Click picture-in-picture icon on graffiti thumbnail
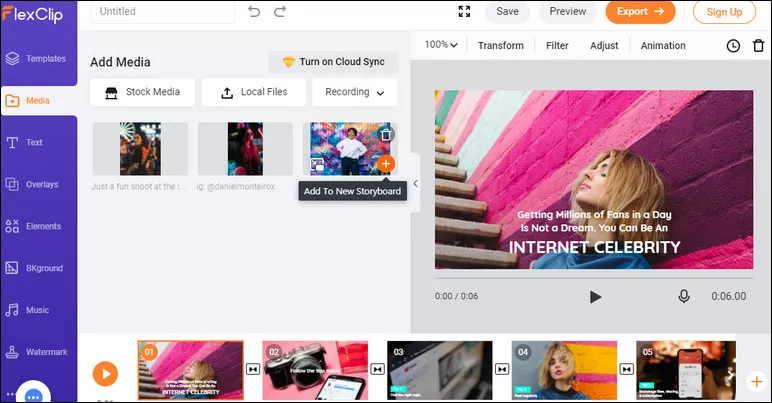The width and height of the screenshot is (772, 403). (317, 164)
